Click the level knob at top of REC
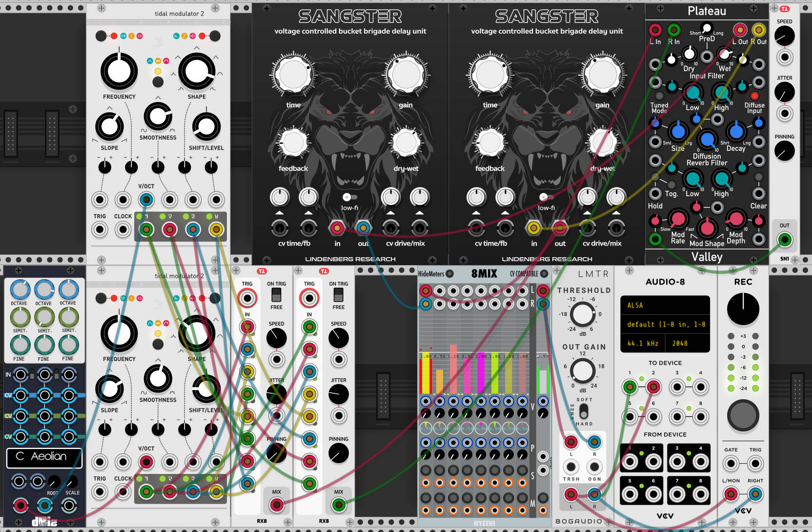This screenshot has height=532, width=812. (743, 309)
